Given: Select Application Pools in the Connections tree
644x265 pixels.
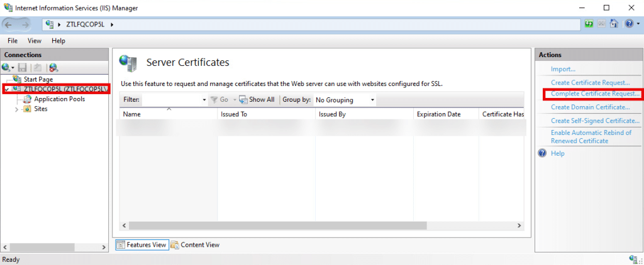Looking at the screenshot, I should tap(59, 99).
